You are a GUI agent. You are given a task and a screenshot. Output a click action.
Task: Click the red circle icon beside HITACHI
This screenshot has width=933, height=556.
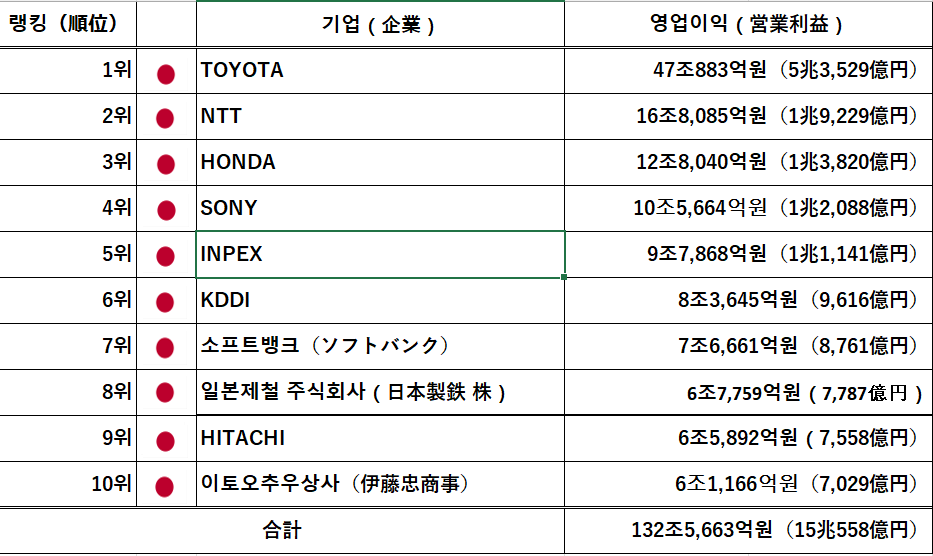(x=166, y=440)
